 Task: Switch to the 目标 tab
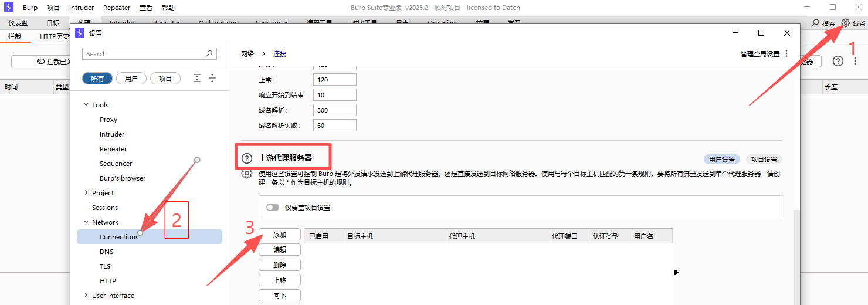[53, 23]
